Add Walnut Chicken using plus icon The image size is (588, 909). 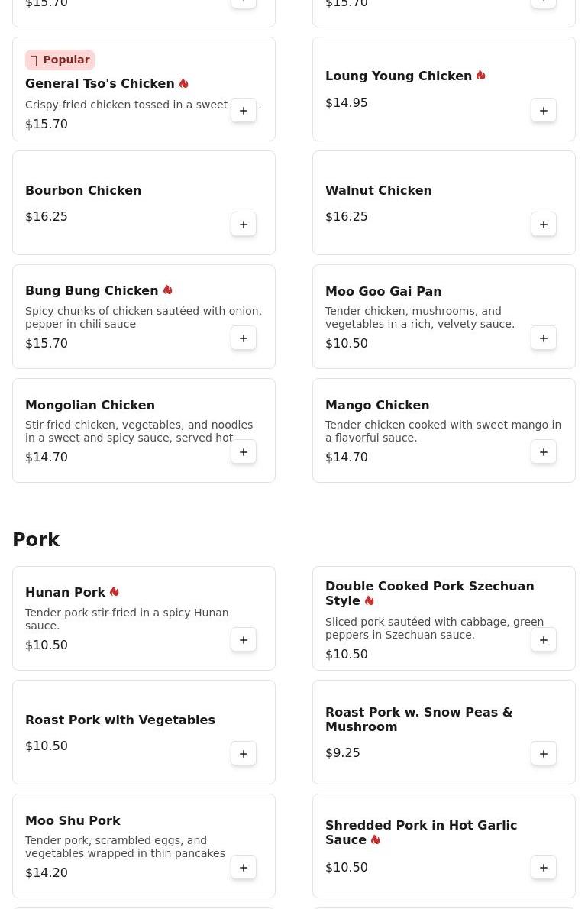(544, 225)
